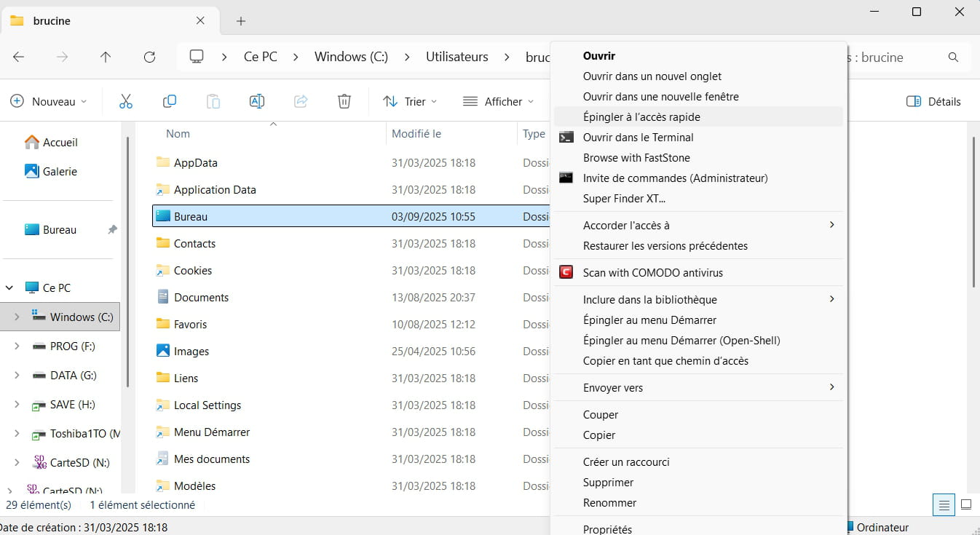The width and height of the screenshot is (980, 535).
Task: Expand the Windows (C:) tree node
Action: tap(17, 317)
